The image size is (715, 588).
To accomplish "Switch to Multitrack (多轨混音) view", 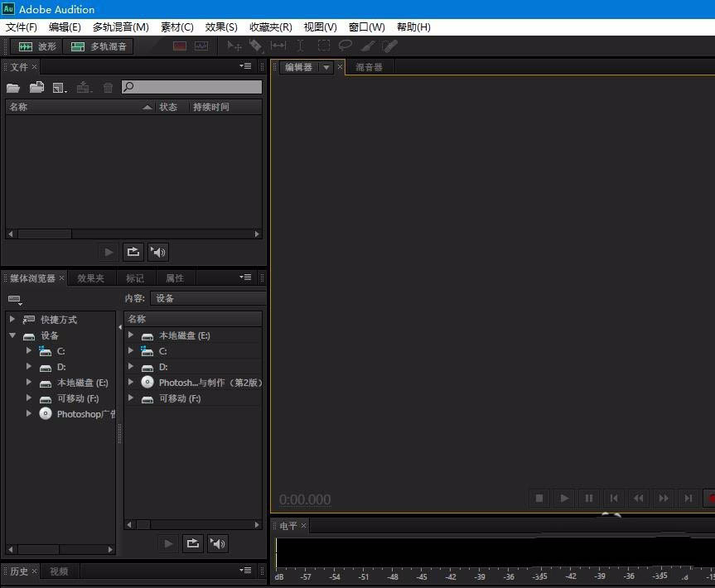I will (99, 46).
